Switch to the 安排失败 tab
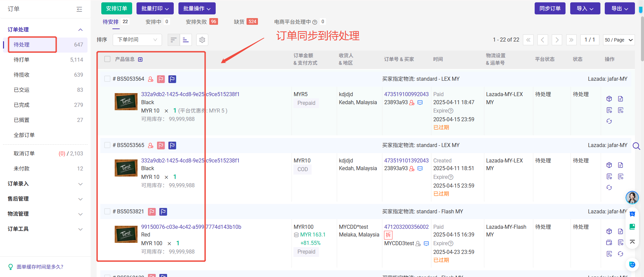This screenshot has width=644, height=277. click(x=196, y=22)
